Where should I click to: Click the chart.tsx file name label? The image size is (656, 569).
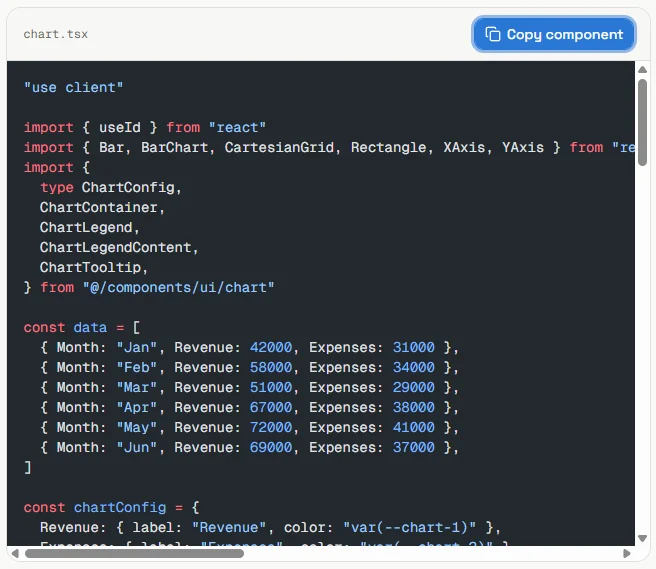pos(56,34)
